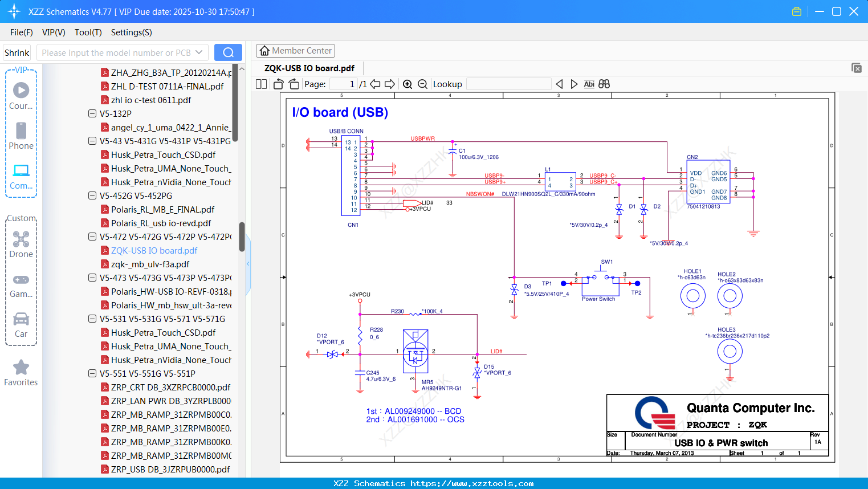Image resolution: width=868 pixels, height=489 pixels.
Task: Select ZQK-USB IO board.pdf in the tree
Action: point(154,250)
